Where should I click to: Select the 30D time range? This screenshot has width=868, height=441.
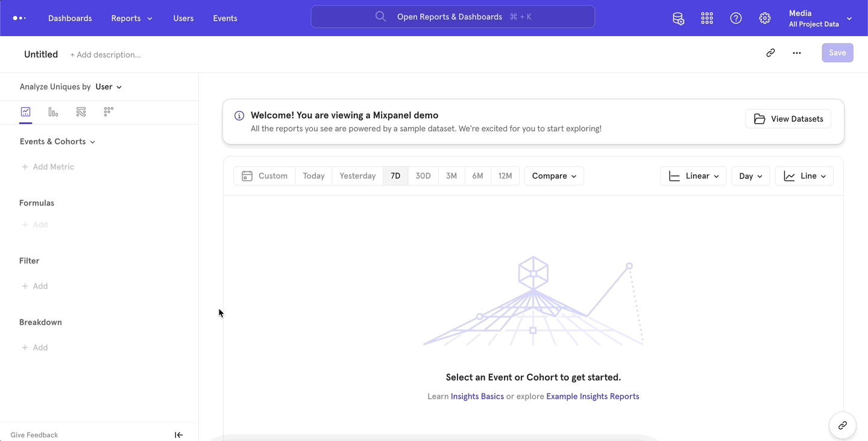pos(423,175)
